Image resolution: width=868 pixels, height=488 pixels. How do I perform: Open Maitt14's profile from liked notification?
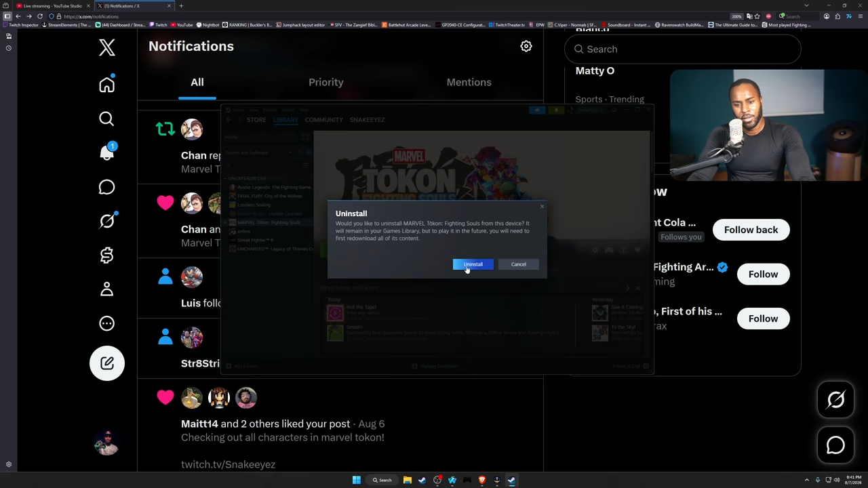tap(199, 424)
